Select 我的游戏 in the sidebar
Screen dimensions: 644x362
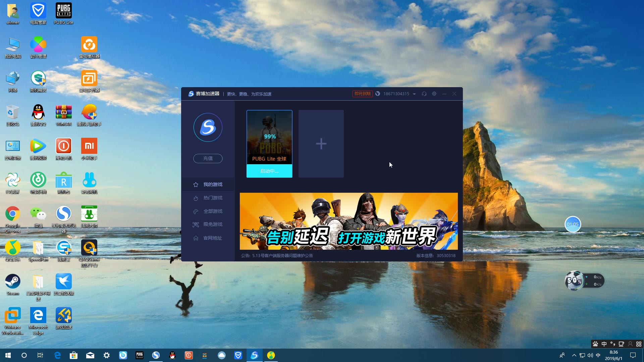pyautogui.click(x=208, y=184)
